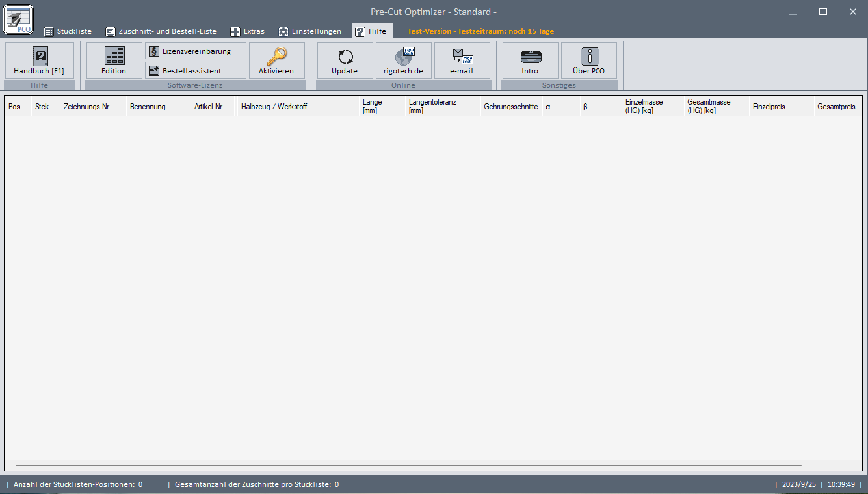Click the Artikel-Nr. column header
Screen dimensions: 868x494
(214, 107)
